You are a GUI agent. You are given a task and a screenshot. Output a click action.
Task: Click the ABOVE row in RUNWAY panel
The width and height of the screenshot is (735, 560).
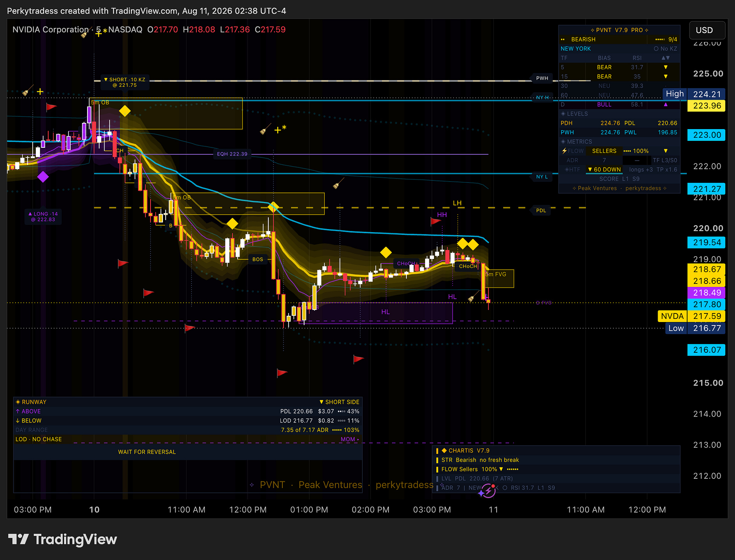pyautogui.click(x=188, y=411)
